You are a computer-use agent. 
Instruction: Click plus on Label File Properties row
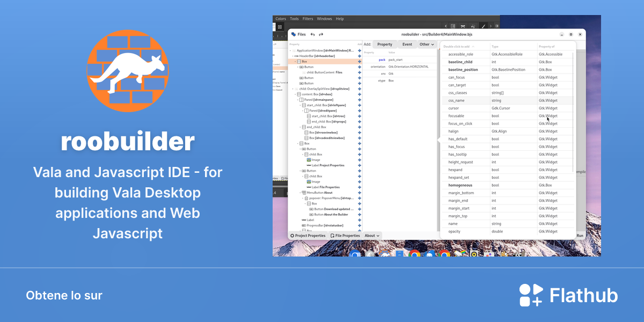point(360,187)
